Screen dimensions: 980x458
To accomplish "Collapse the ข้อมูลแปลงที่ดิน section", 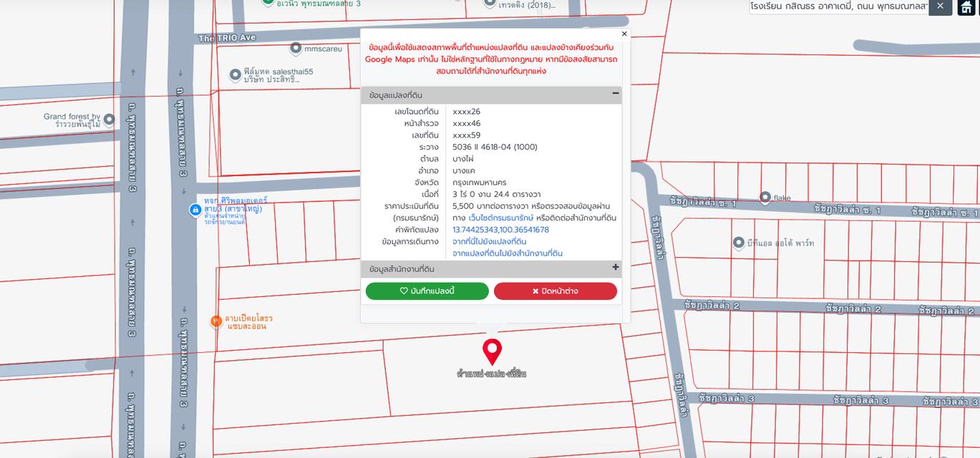I will click(x=615, y=93).
